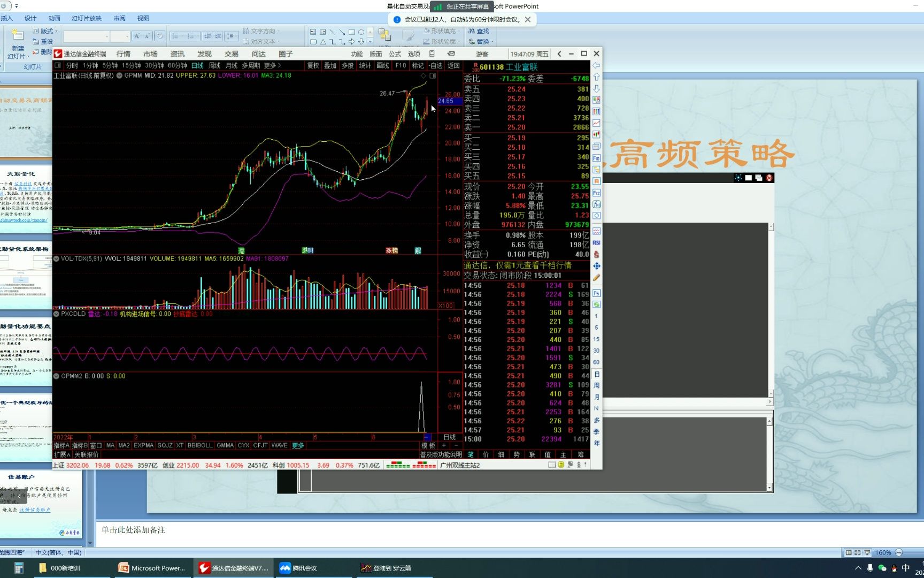Open the PowerPoint 幻灯片放映 ribbon tab
This screenshot has width=924, height=578.
(87, 18)
